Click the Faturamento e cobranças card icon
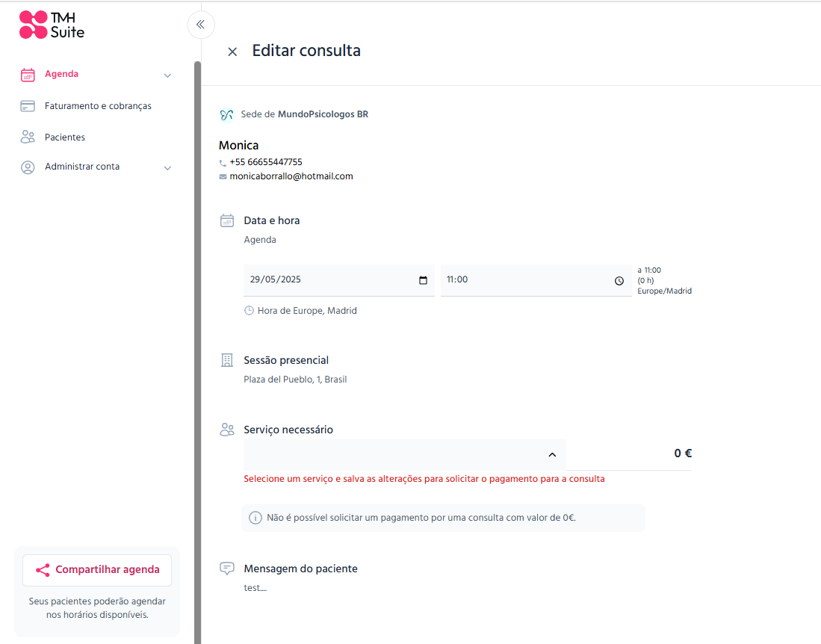Image resolution: width=821 pixels, height=644 pixels. pos(28,106)
